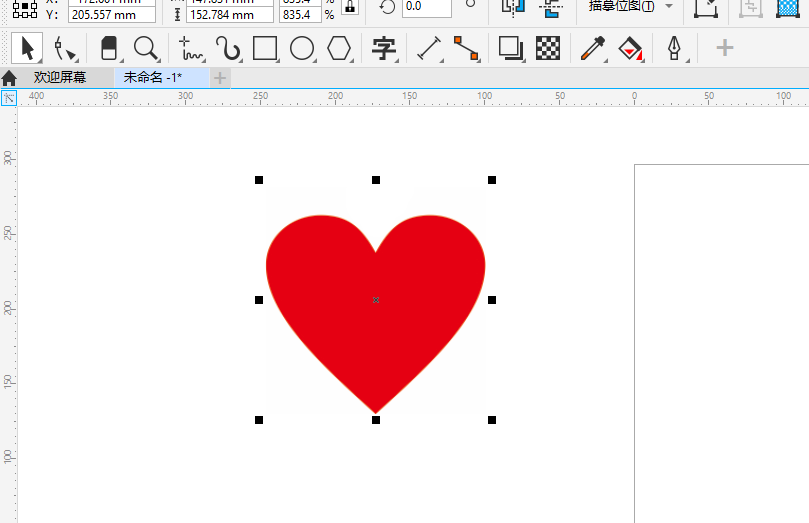The width and height of the screenshot is (809, 523).
Task: Select the Rectangle tool
Action: pos(265,48)
